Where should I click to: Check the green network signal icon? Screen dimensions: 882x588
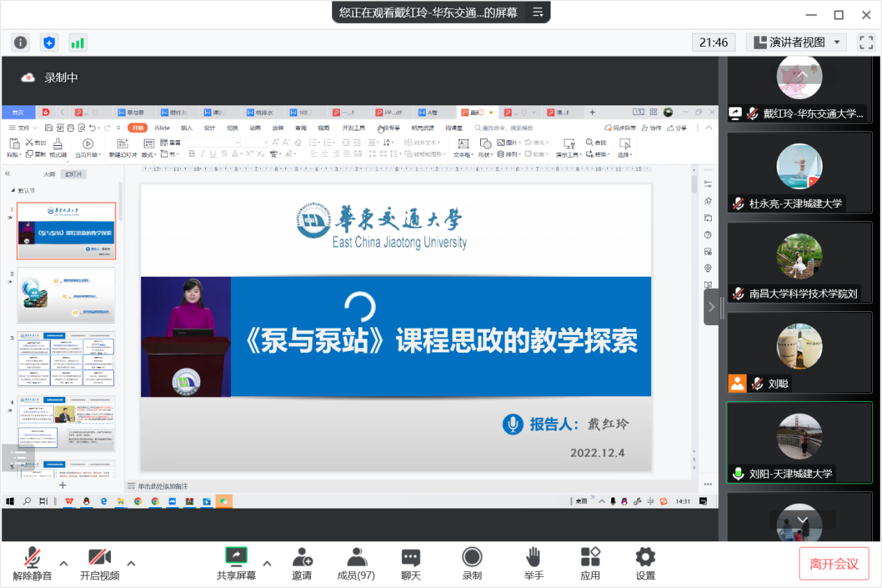point(77,43)
